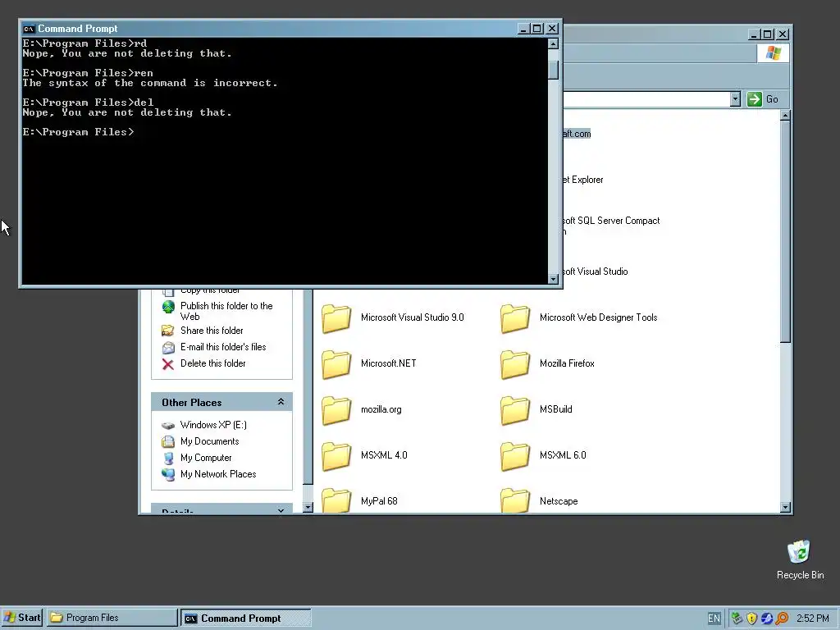Select the MyPal 68 label text

379,501
